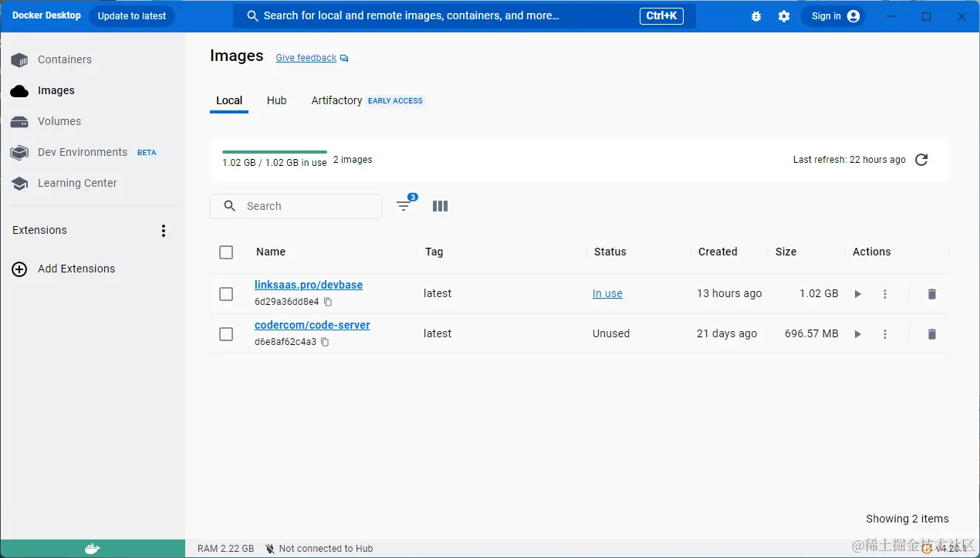
Task: Open the troubleshoot bug icon
Action: (756, 16)
